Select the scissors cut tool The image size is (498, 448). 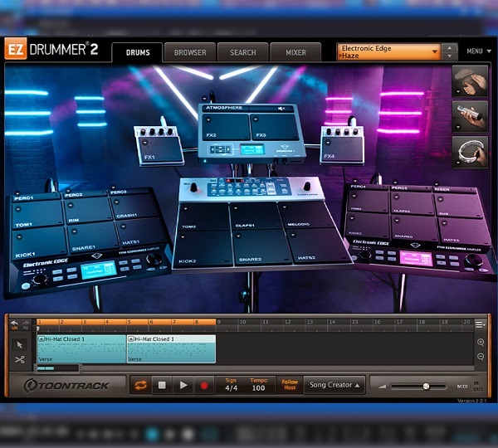point(19,360)
